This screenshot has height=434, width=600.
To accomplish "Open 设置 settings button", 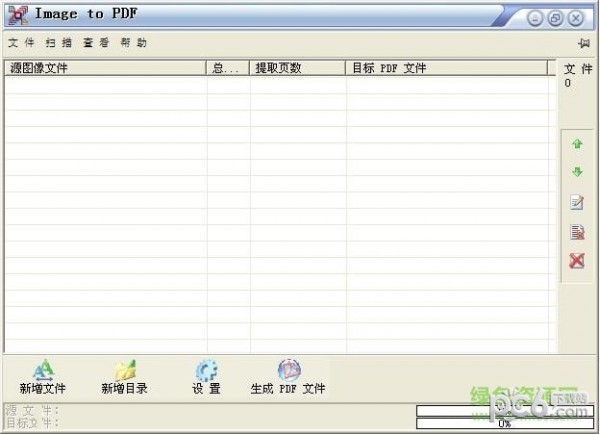I will tap(206, 377).
